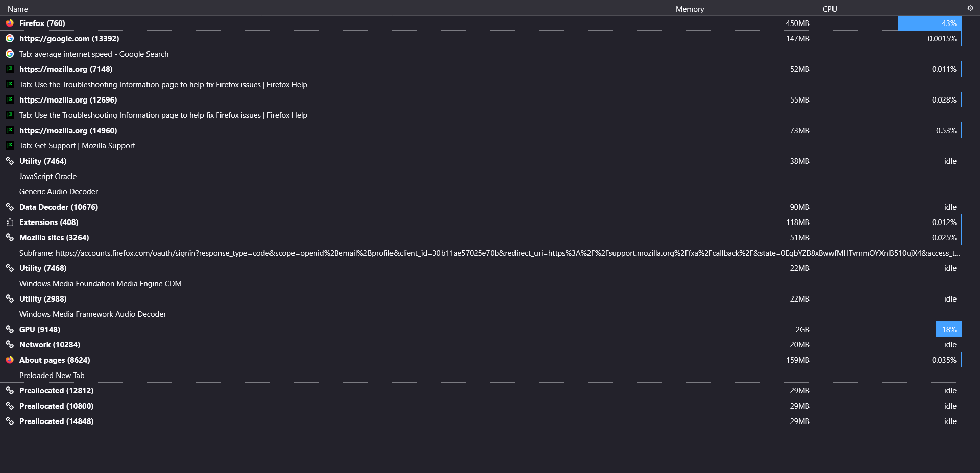
Task: Click the process icon beside Utility (2988)
Action: coord(10,298)
